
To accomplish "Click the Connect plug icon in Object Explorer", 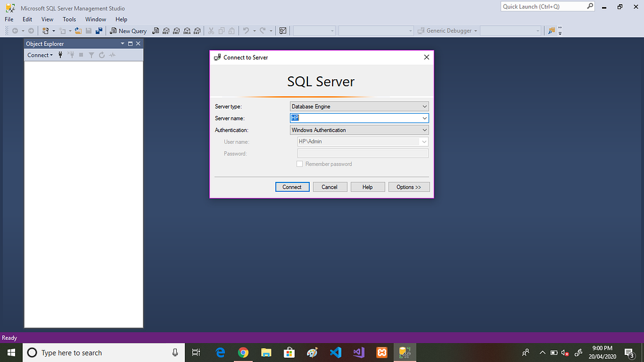I will pyautogui.click(x=60, y=55).
